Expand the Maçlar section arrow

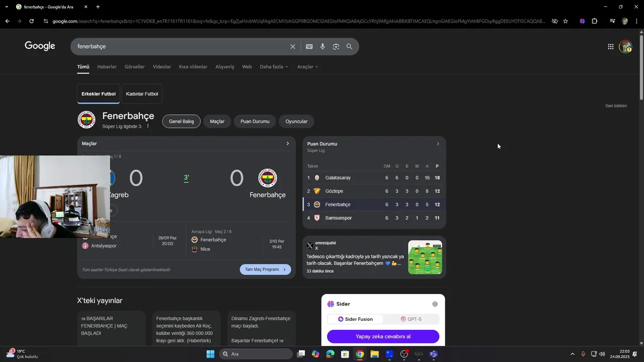pos(288,143)
